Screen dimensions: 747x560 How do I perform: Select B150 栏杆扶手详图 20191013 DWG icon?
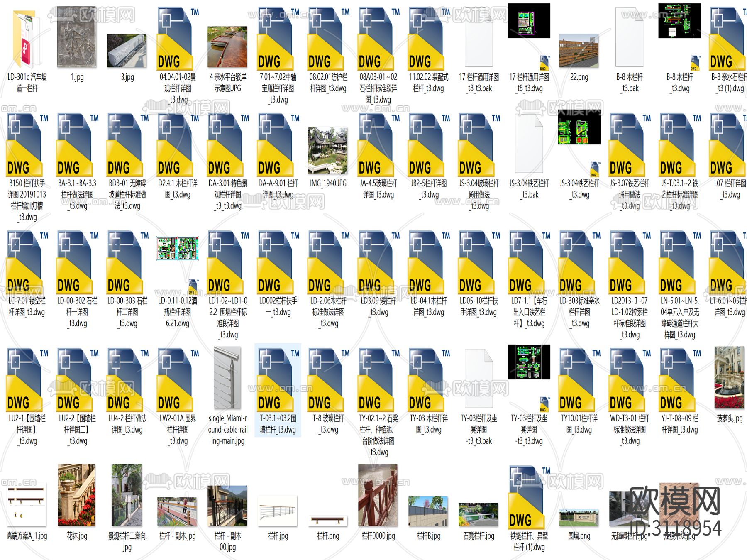pyautogui.click(x=24, y=144)
